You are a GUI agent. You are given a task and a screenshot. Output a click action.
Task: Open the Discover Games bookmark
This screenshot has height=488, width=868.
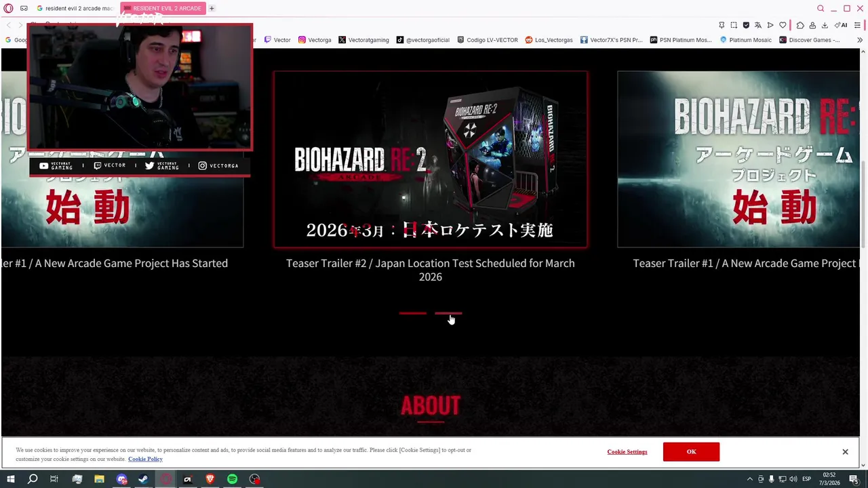[x=810, y=40]
